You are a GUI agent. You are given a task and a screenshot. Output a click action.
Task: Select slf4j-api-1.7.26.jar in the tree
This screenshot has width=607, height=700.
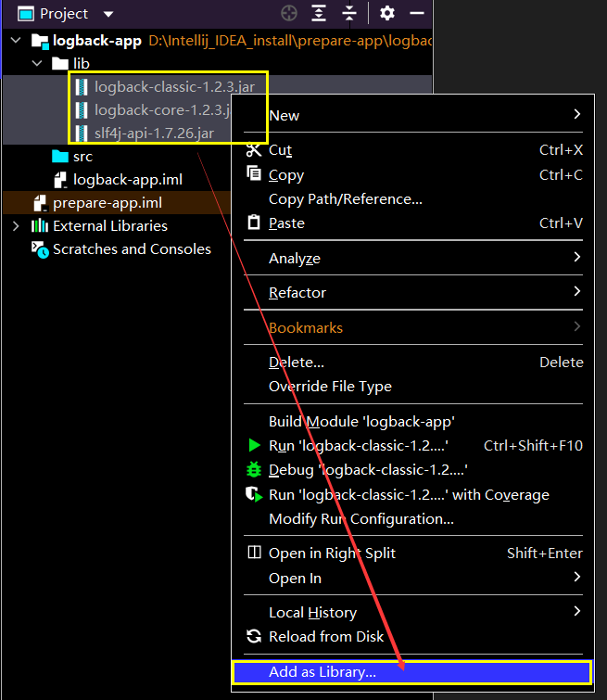(154, 133)
